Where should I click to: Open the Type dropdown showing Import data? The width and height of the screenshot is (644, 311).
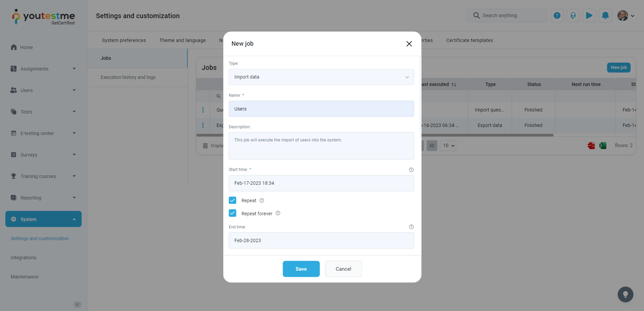(321, 77)
